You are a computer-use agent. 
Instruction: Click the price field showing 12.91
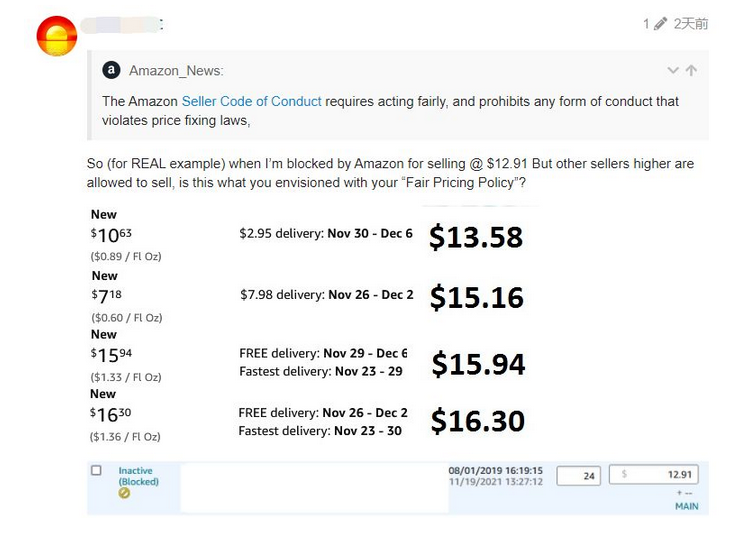pyautogui.click(x=654, y=474)
